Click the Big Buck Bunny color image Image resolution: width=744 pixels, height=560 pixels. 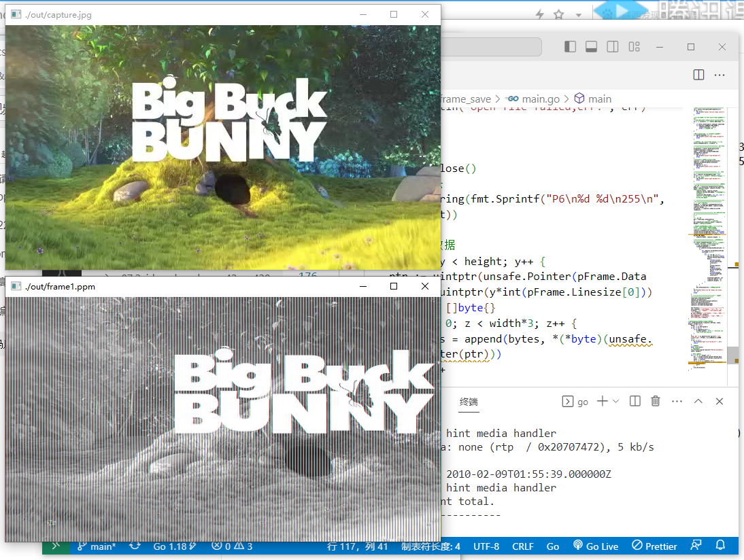coord(223,147)
